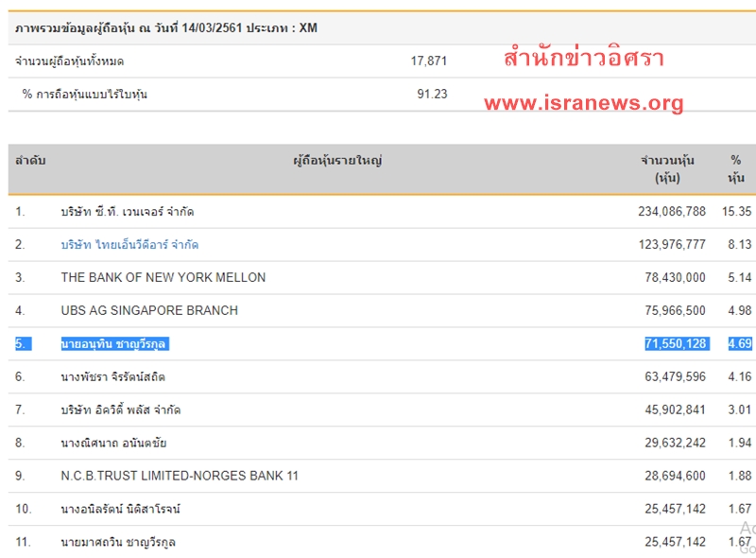Click UBS AG SINGAPORE BRANCH shareholder name
756x558 pixels.
(149, 311)
